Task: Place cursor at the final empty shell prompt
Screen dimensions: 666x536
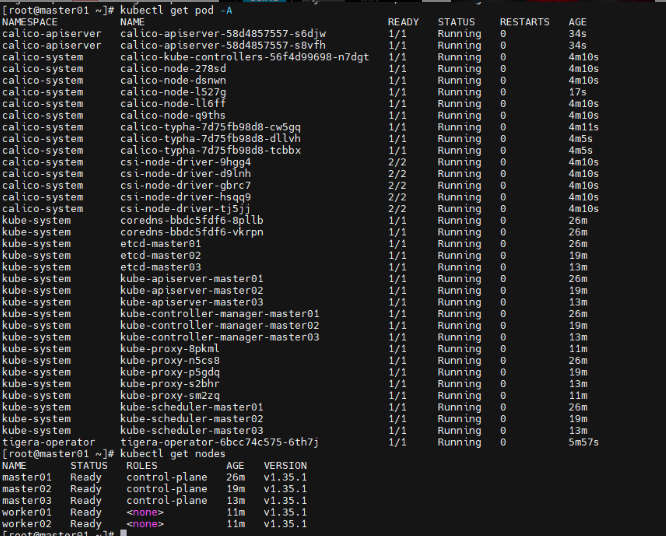Action: (x=123, y=534)
